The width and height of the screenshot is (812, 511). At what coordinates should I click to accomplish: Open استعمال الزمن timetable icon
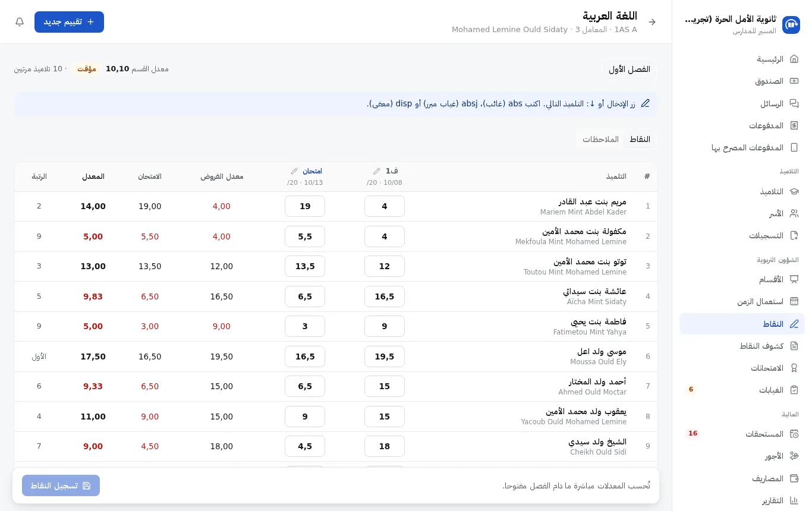click(x=794, y=301)
